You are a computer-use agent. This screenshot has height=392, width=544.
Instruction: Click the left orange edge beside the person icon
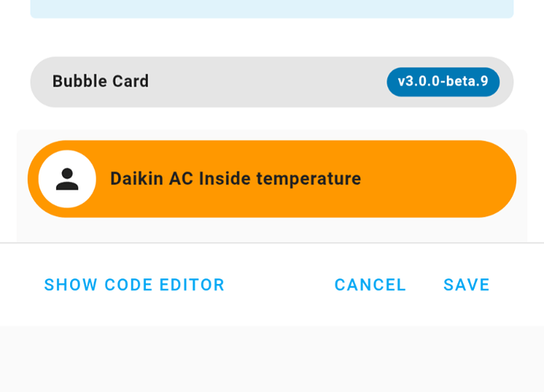[x=33, y=179]
